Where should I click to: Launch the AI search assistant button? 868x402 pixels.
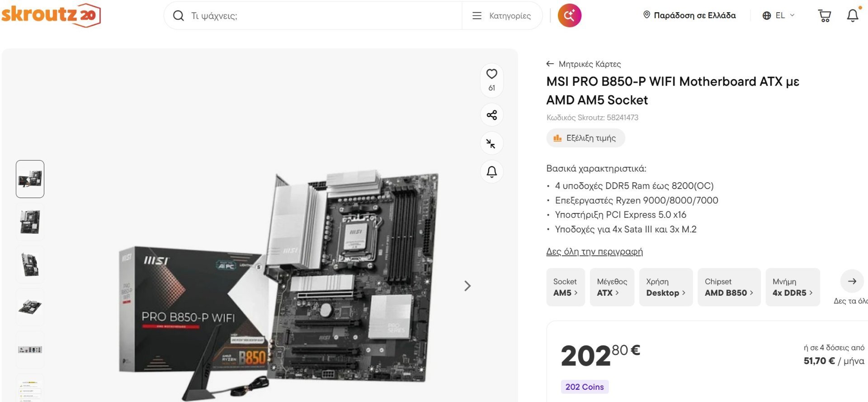[x=569, y=15]
